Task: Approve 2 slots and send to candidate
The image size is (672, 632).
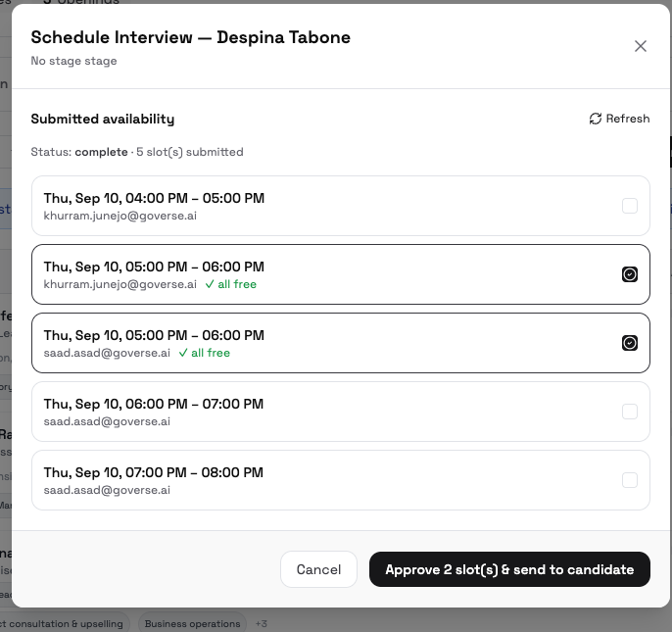Action: (509, 569)
